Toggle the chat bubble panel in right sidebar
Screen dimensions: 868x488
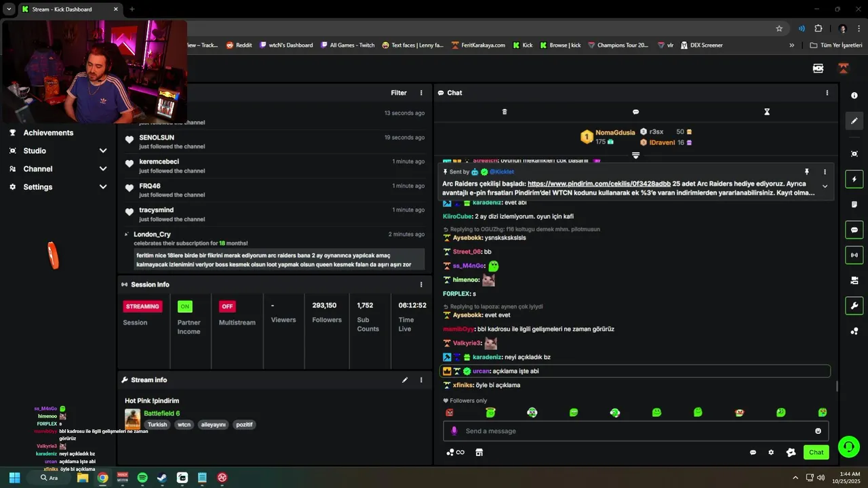pyautogui.click(x=854, y=230)
